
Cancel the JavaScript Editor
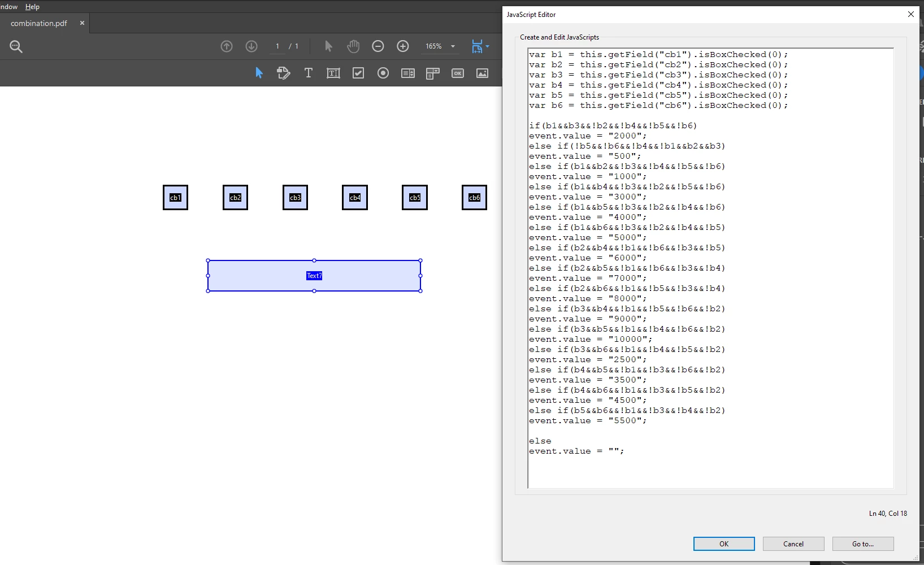(793, 544)
